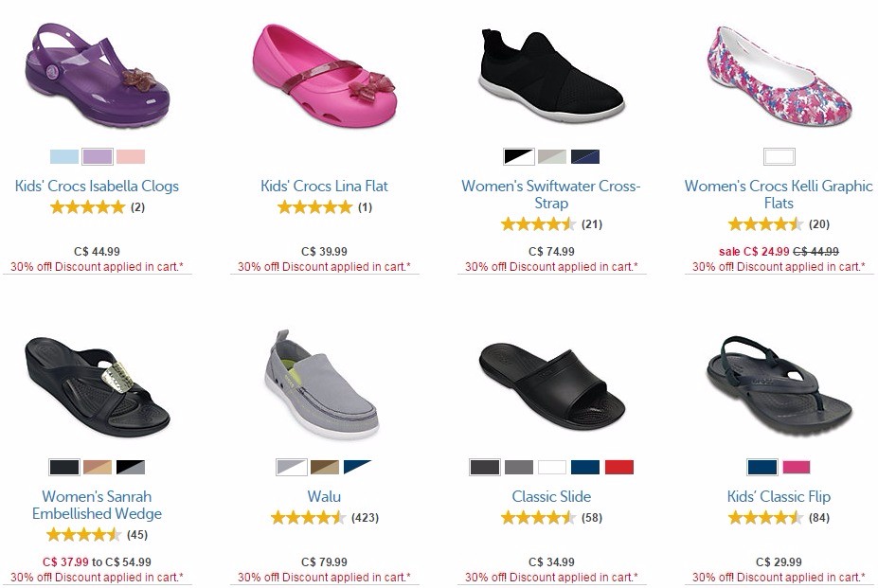Open the Women's Crocs Kelli Graphic Flats link
Image resolution: width=878 pixels, height=588 pixels.
[x=779, y=194]
